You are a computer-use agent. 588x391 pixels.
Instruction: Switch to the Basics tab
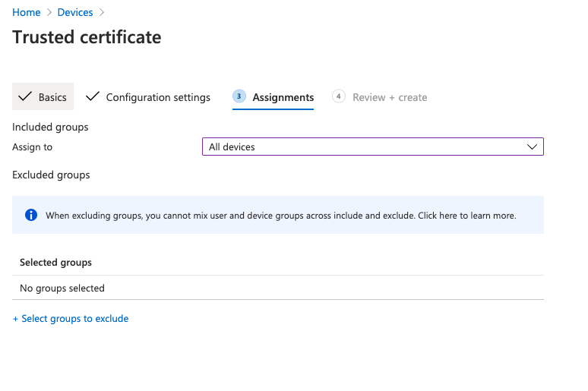pos(52,97)
